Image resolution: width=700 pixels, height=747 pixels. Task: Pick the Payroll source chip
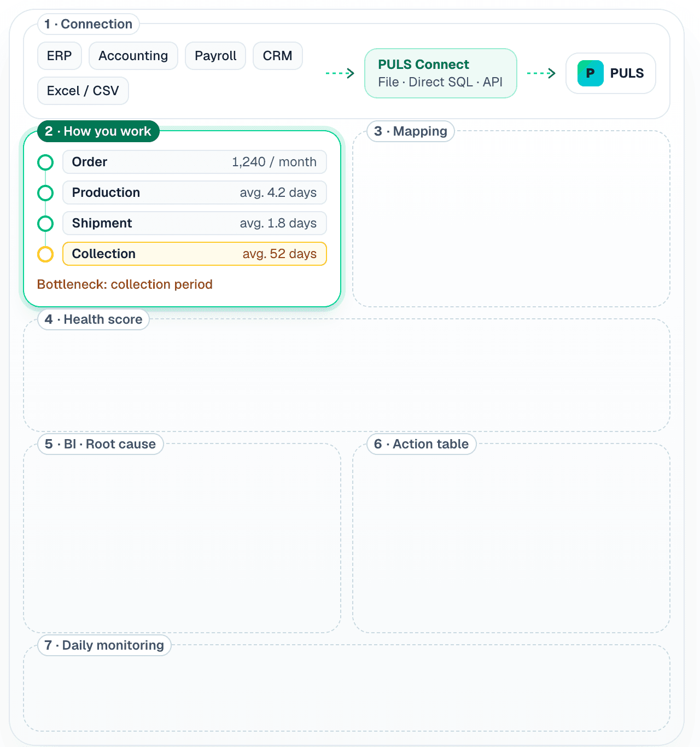(x=215, y=56)
